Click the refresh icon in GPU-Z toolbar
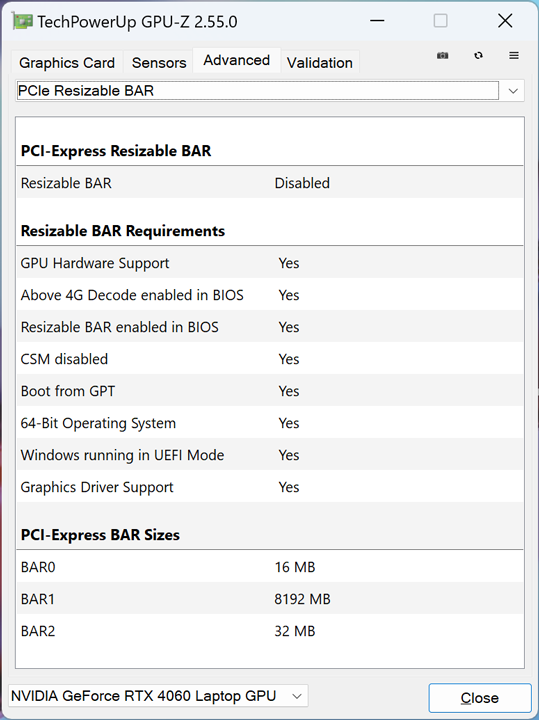The height and width of the screenshot is (720, 539). click(478, 56)
